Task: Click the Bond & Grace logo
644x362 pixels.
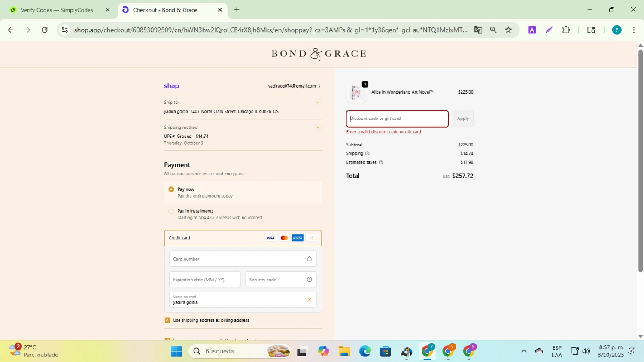Action: [x=319, y=54]
